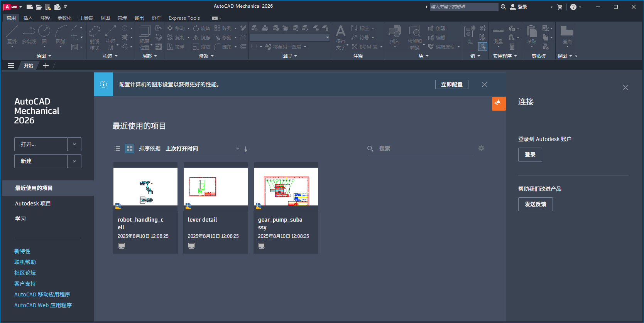The image size is (644, 323).
Task: Click the Group (组) icon
Action: (x=470, y=34)
